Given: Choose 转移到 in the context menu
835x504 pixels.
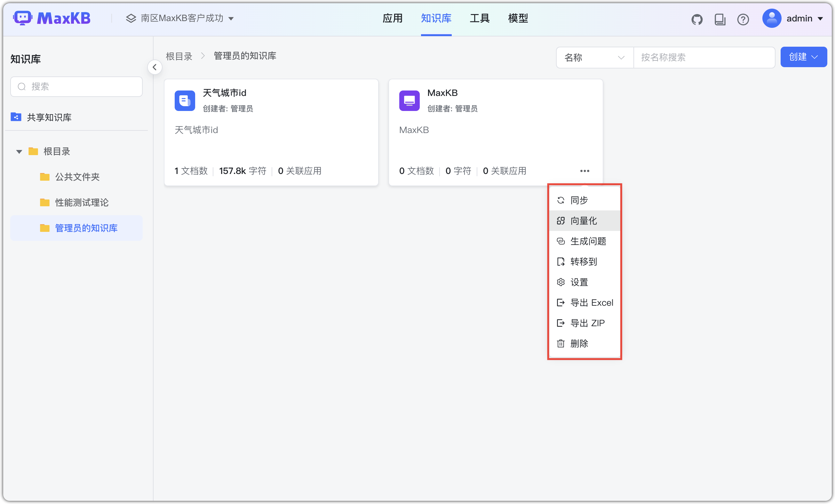Looking at the screenshot, I should (584, 262).
